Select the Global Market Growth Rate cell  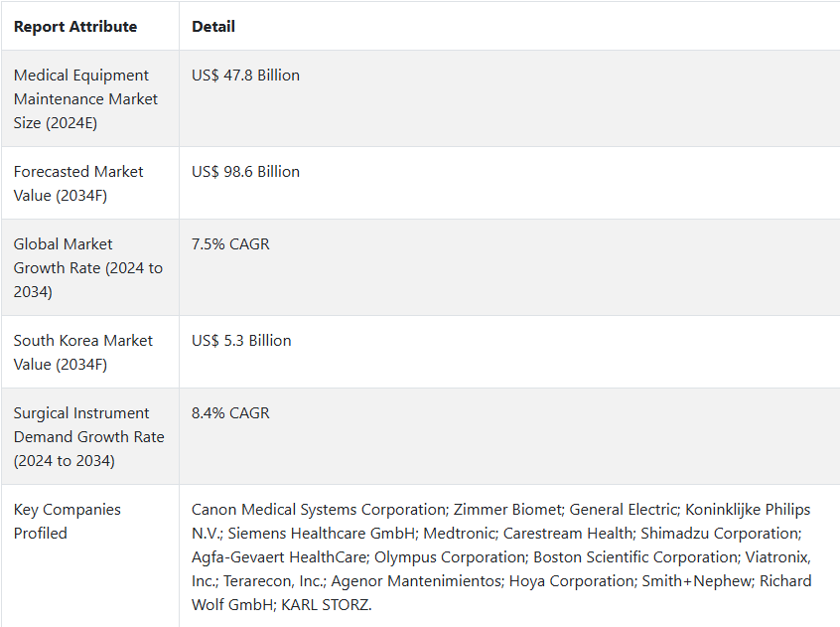(x=90, y=267)
